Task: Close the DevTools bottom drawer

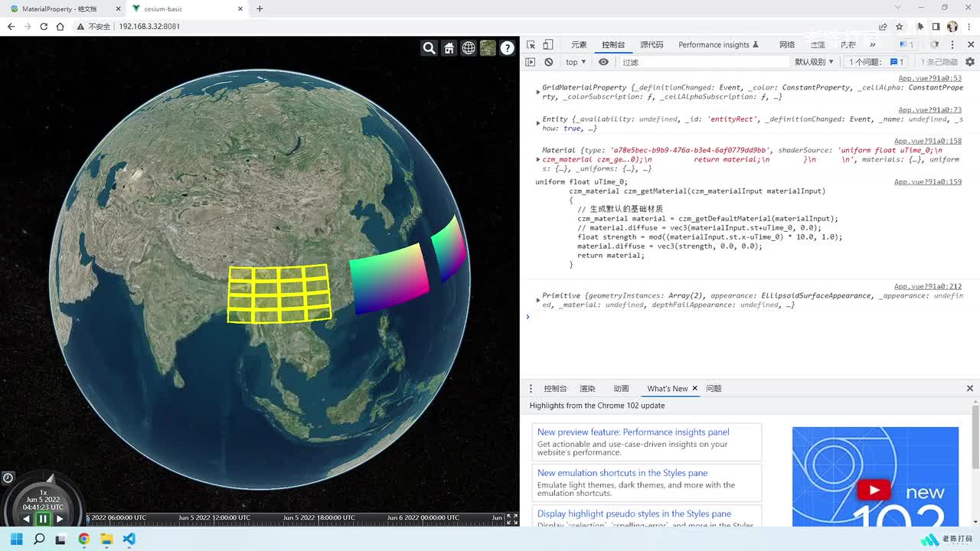Action: (x=970, y=389)
